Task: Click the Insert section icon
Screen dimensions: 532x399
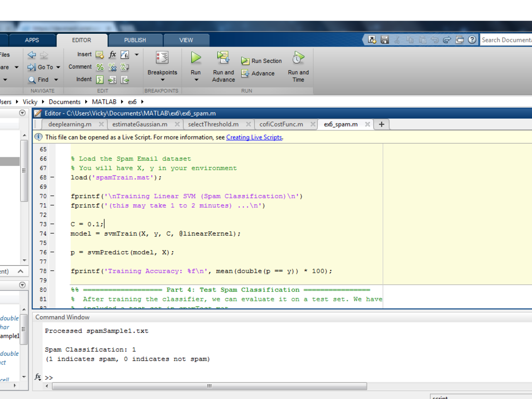Action: 100,54
